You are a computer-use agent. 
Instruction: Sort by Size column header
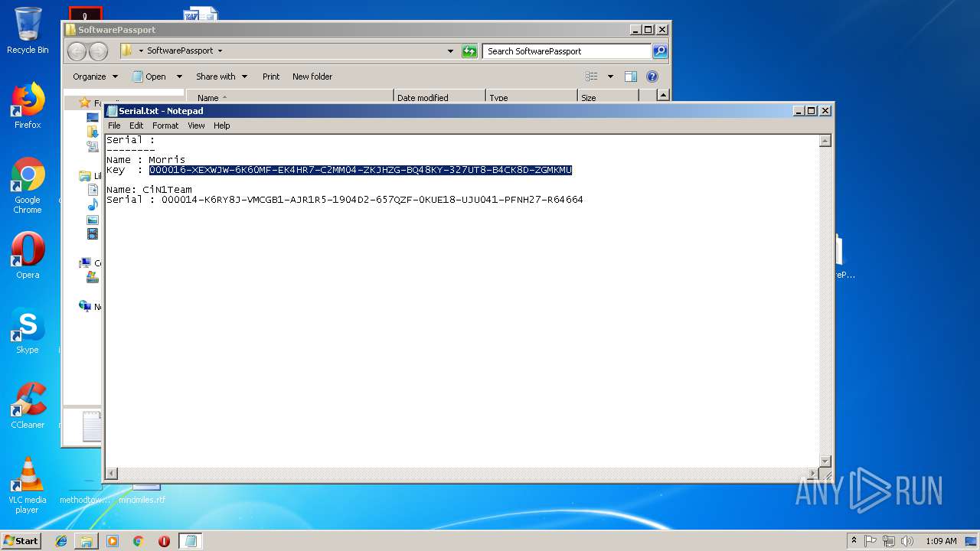pos(608,97)
